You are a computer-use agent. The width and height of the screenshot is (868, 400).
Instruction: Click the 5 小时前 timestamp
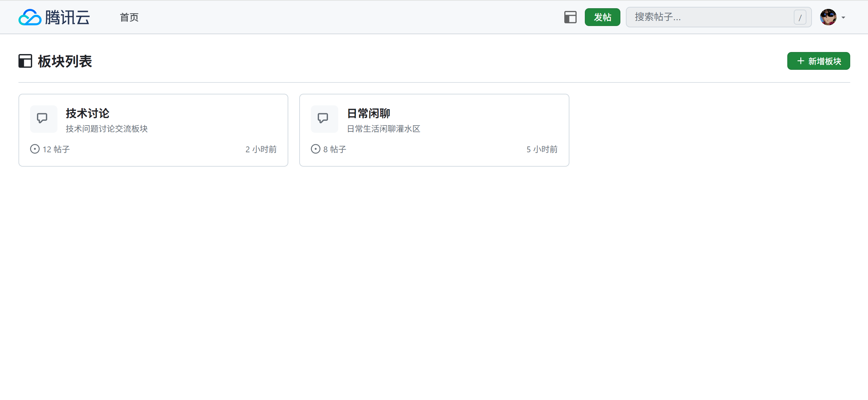click(542, 149)
